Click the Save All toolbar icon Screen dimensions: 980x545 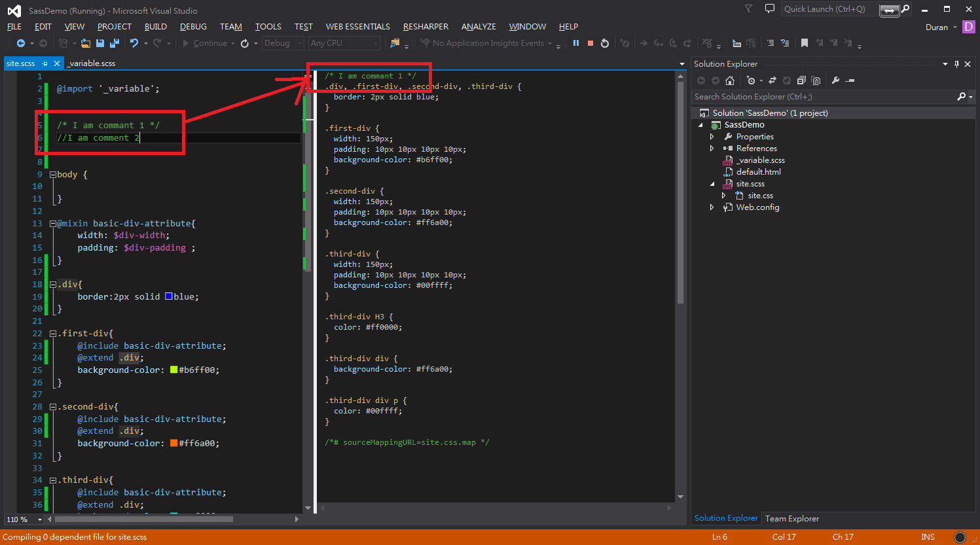point(114,43)
